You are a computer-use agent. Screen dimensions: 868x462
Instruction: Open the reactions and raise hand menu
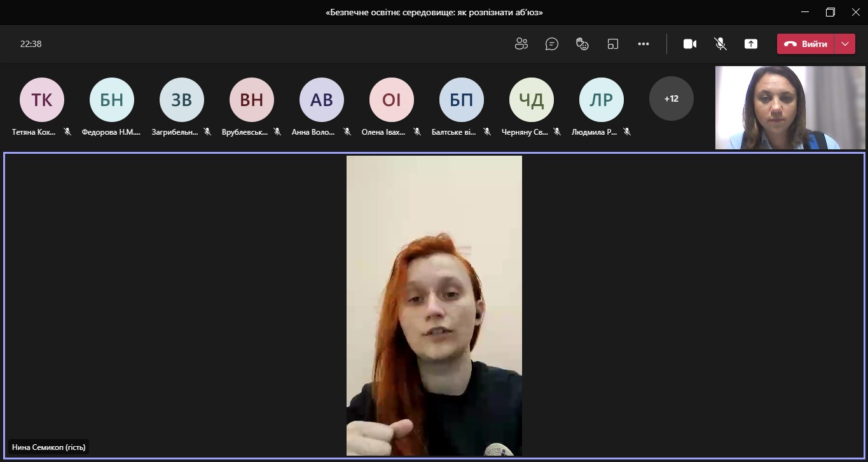(x=582, y=44)
